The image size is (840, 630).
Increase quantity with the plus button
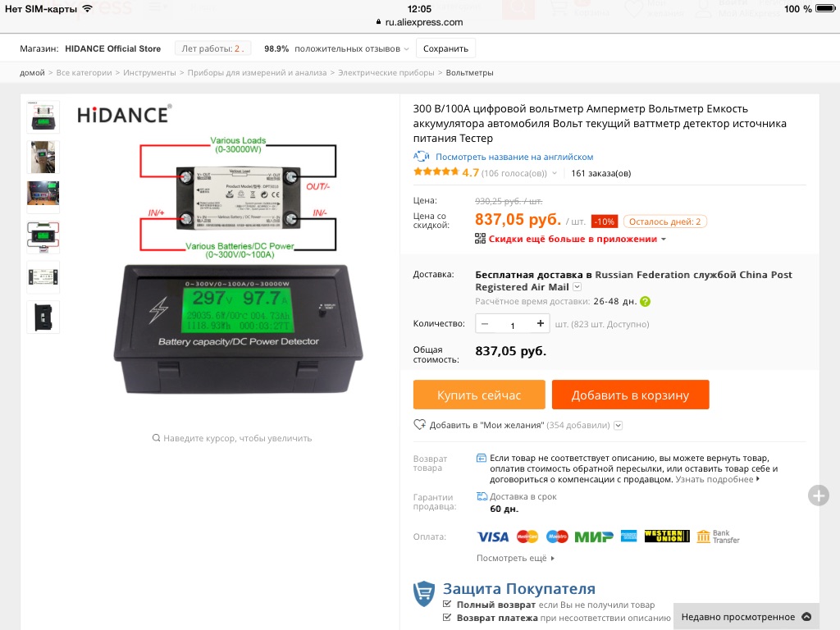point(540,323)
